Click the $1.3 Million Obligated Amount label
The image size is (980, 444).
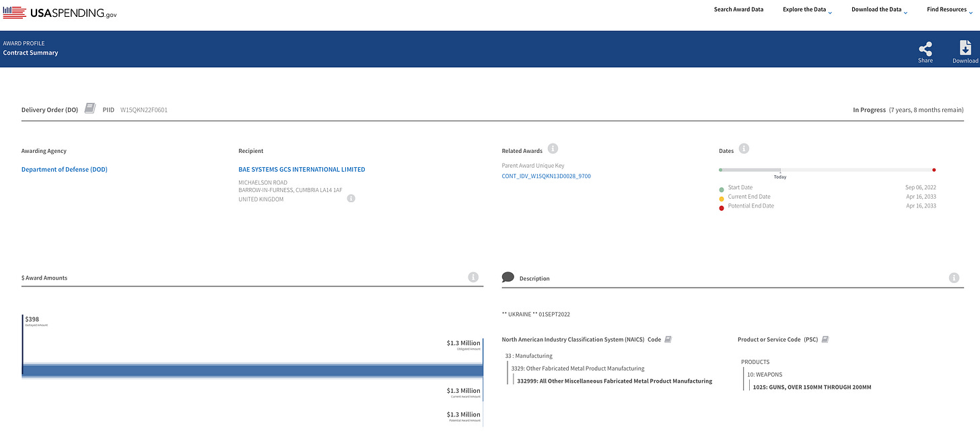(x=463, y=344)
